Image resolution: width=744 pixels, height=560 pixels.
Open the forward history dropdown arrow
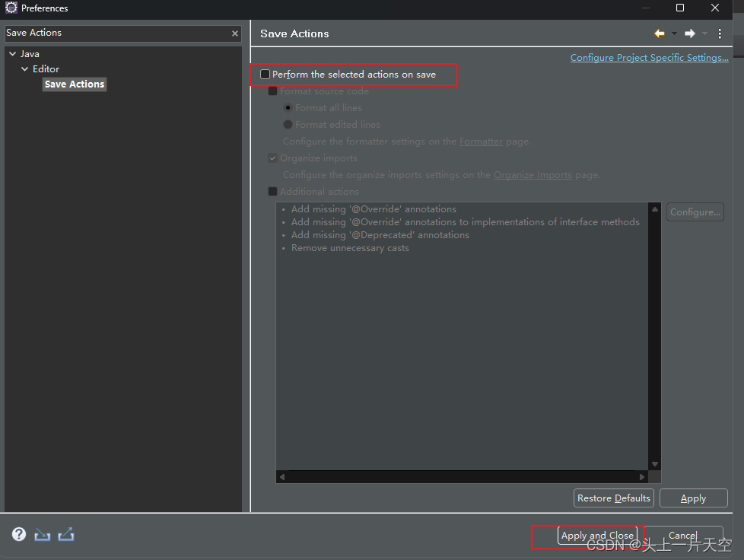pyautogui.click(x=704, y=33)
